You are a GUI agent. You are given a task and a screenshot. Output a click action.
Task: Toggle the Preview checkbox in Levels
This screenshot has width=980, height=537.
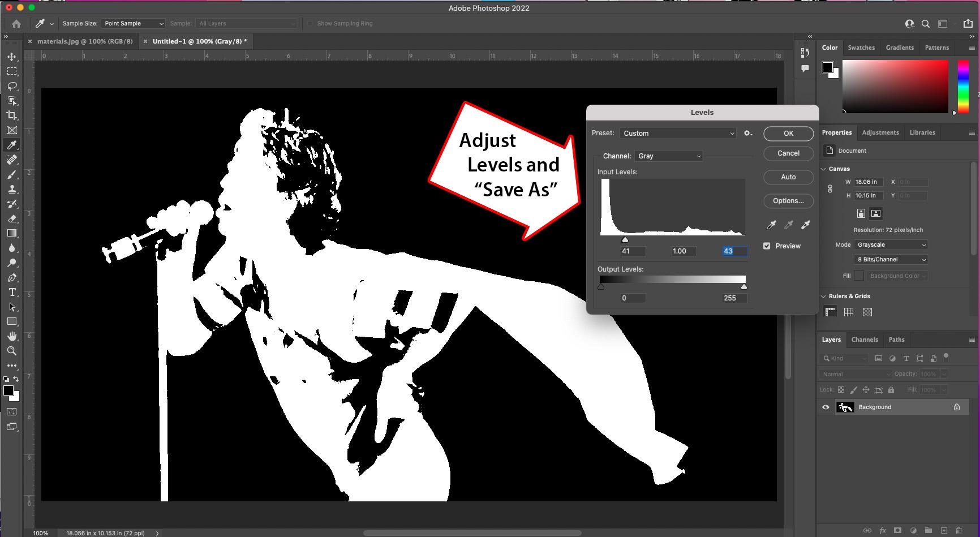click(x=767, y=246)
